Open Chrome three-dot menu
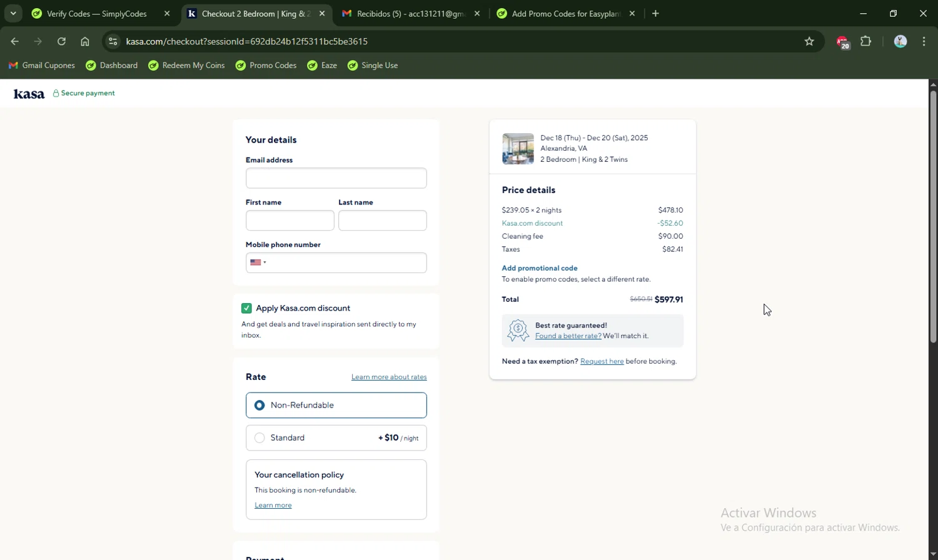The width and height of the screenshot is (938, 560). pos(924,41)
